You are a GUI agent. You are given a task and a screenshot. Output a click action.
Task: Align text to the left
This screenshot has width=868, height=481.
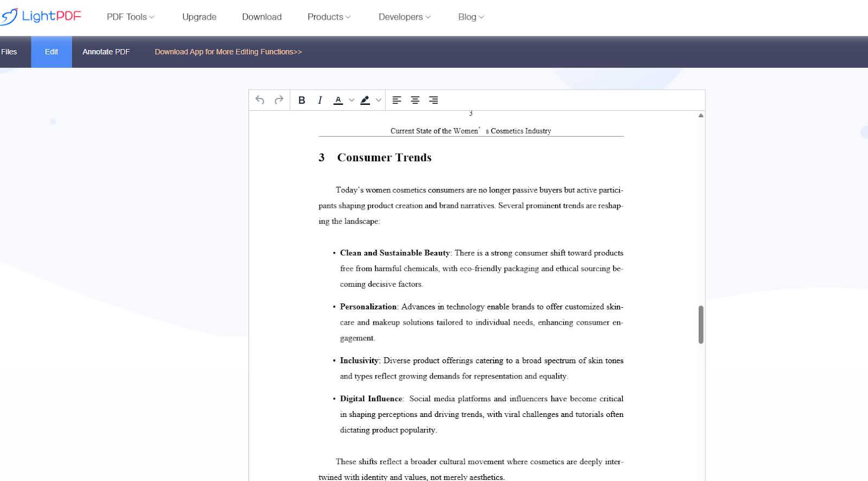click(x=397, y=100)
